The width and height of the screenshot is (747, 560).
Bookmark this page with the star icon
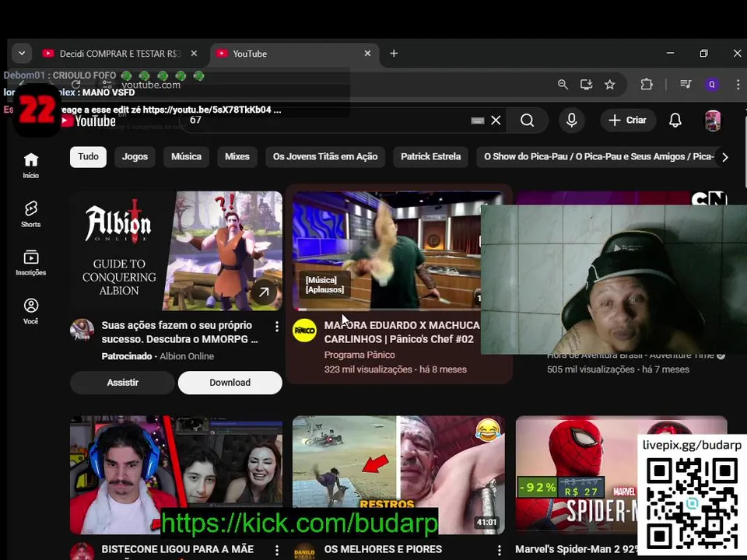(x=609, y=84)
